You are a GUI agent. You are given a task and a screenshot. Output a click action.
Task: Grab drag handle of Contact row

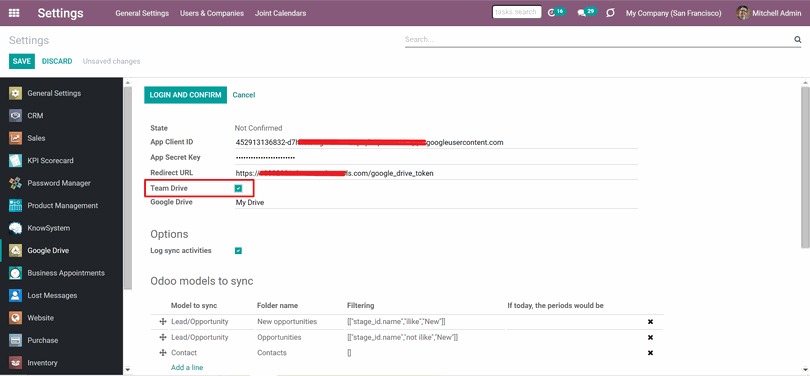pos(163,353)
